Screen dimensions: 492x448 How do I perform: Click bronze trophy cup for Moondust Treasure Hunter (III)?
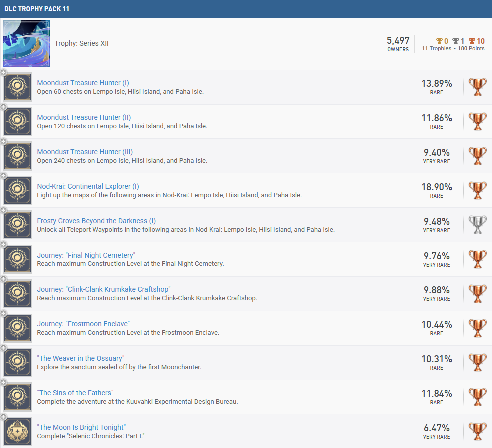(477, 156)
